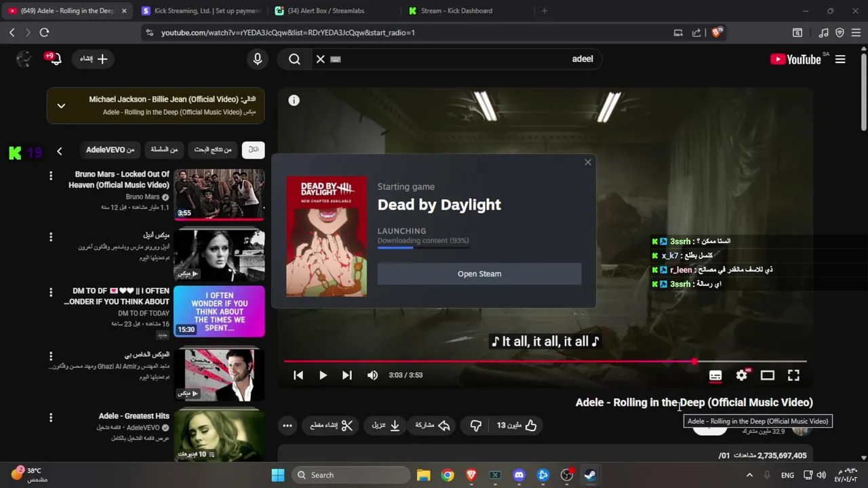The image size is (868, 488).
Task: Click the share page icon in address bar
Action: click(696, 33)
